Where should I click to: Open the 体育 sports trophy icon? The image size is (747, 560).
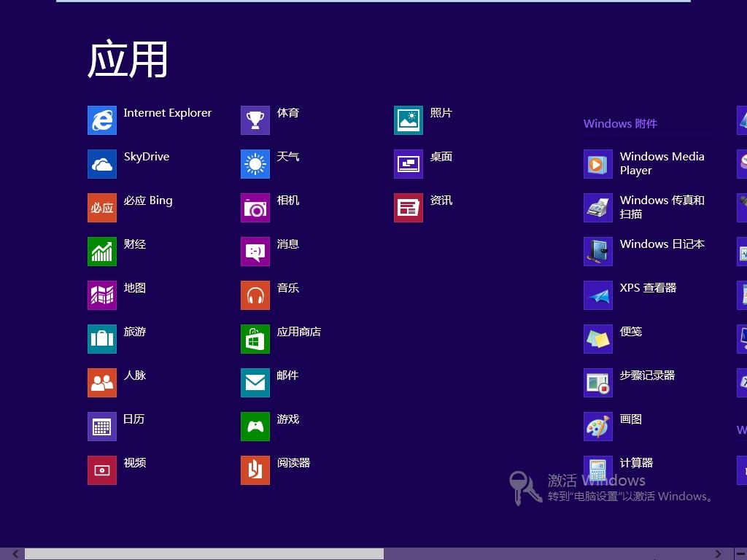click(x=255, y=120)
